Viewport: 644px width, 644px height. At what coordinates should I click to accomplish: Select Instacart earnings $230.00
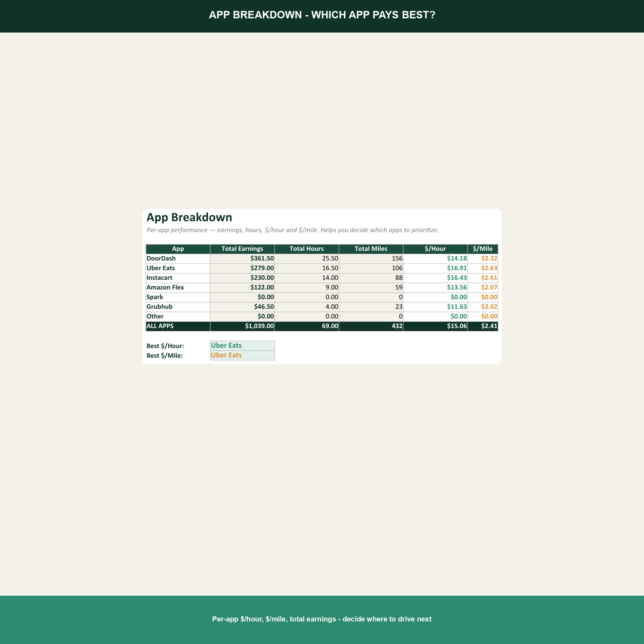click(x=242, y=278)
